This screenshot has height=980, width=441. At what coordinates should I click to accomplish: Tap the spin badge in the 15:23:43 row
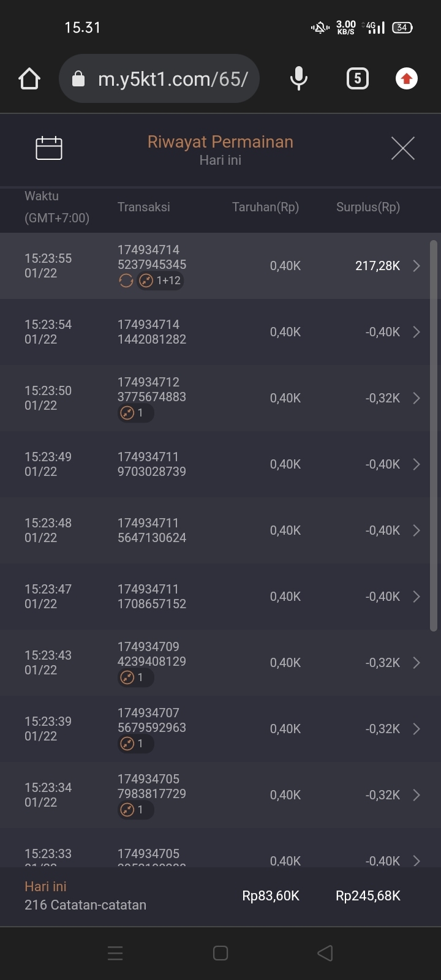pos(135,677)
